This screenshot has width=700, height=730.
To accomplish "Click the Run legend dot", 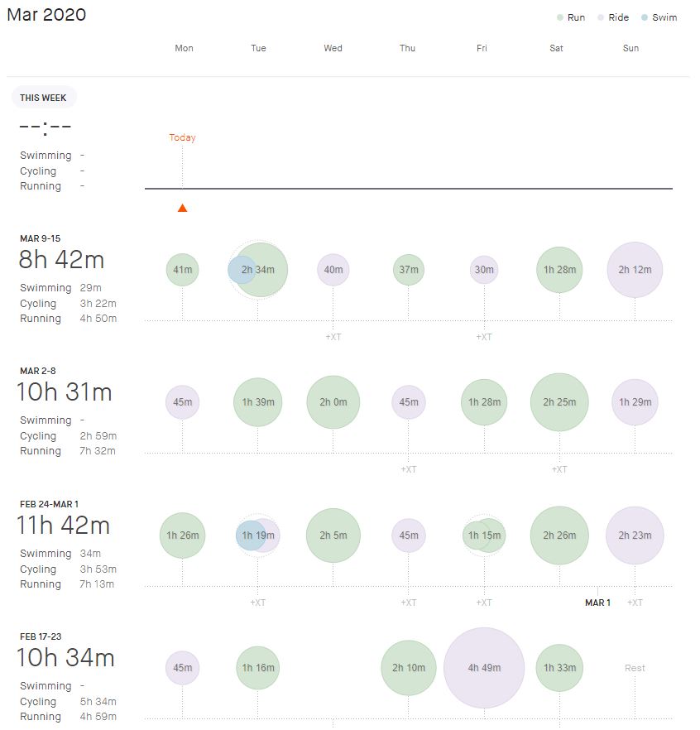I will [x=560, y=17].
